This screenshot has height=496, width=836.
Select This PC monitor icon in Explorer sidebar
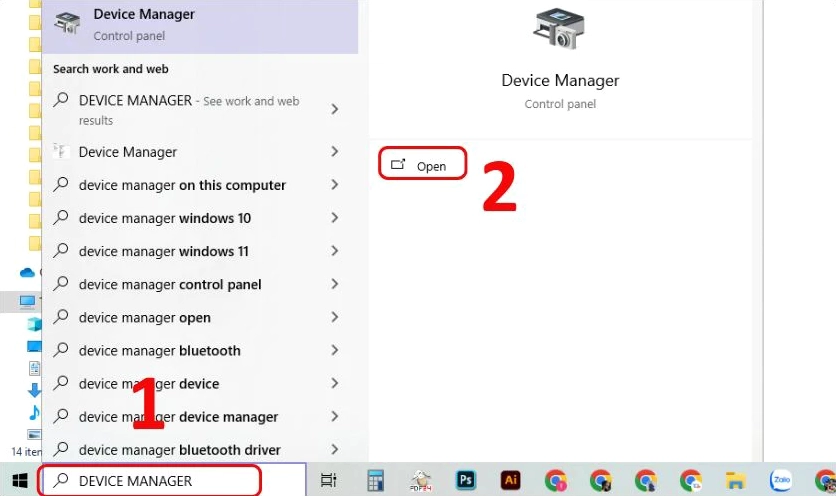(27, 302)
